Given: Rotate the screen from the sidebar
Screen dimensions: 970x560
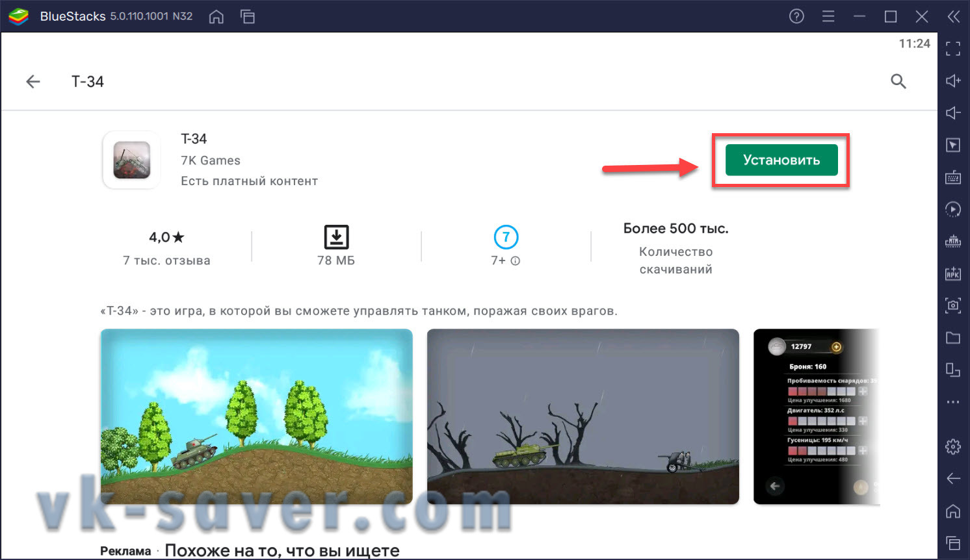Looking at the screenshot, I should tap(953, 370).
